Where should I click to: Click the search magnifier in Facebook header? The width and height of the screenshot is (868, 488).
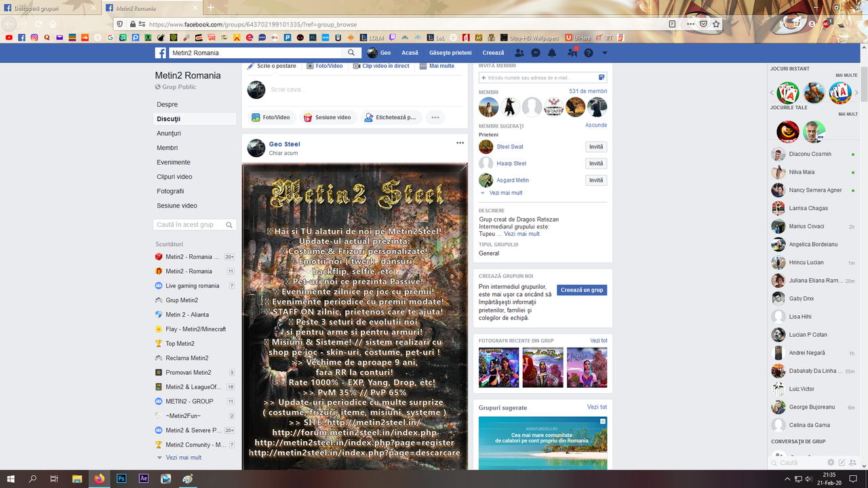click(x=351, y=53)
